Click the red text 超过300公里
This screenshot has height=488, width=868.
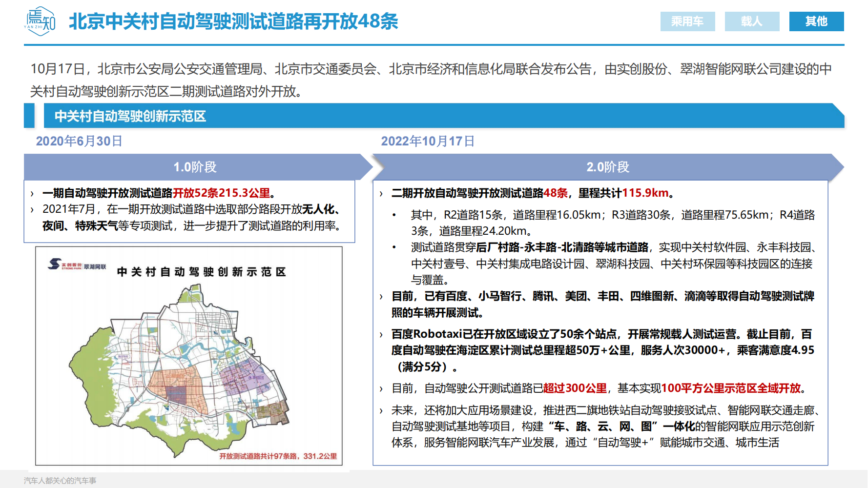pyautogui.click(x=575, y=388)
